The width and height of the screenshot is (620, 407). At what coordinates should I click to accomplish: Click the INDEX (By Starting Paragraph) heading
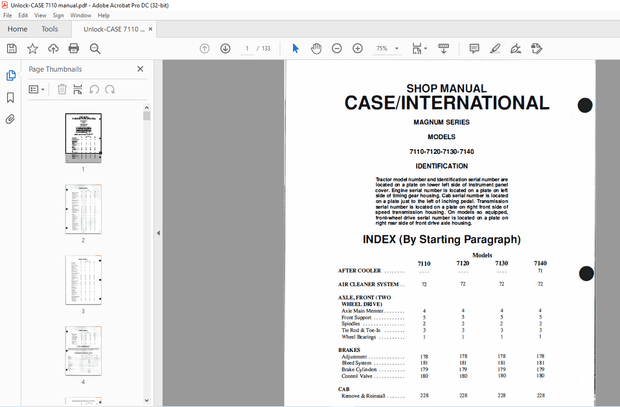pos(442,239)
